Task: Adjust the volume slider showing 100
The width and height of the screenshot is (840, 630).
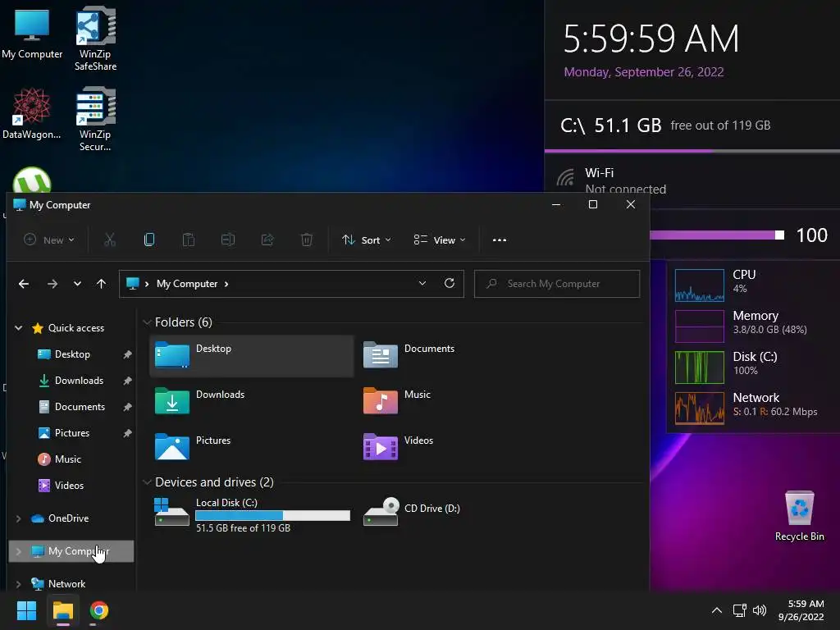Action: (x=717, y=235)
